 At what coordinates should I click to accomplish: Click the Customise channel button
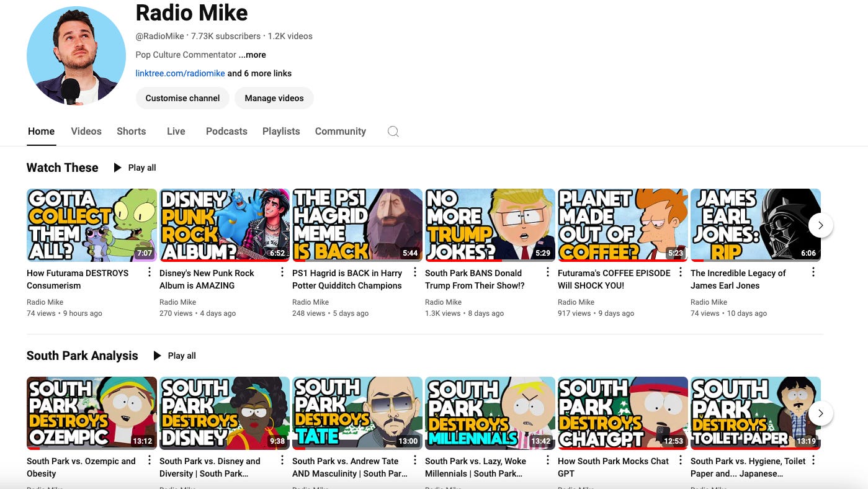[182, 98]
